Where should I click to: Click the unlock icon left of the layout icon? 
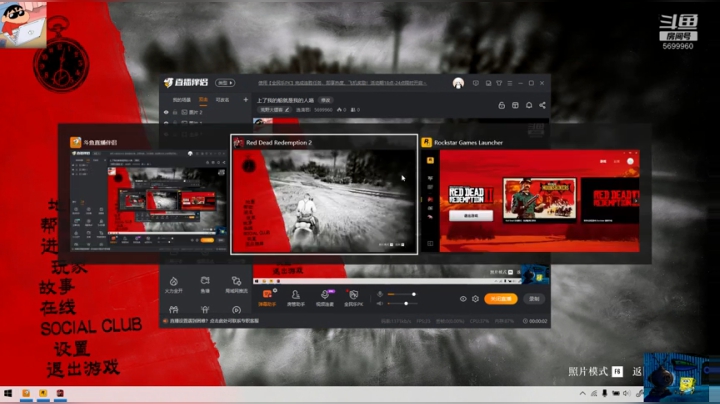pyautogui.click(x=501, y=105)
